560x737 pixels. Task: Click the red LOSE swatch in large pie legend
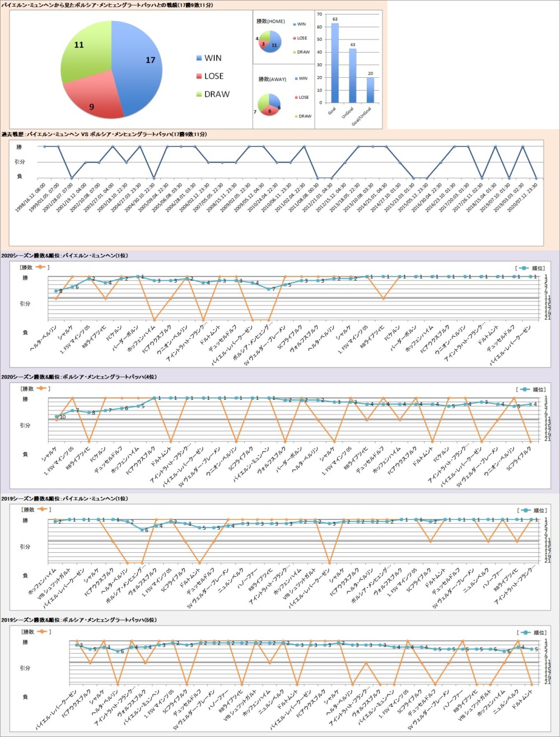pyautogui.click(x=199, y=76)
